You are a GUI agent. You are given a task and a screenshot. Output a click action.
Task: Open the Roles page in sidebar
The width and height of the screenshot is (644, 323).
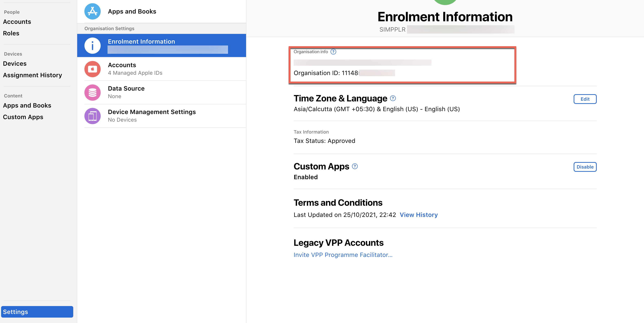tap(11, 33)
